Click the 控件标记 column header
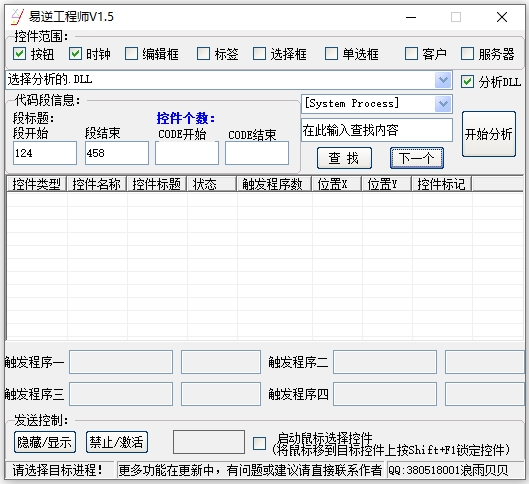 [x=441, y=184]
